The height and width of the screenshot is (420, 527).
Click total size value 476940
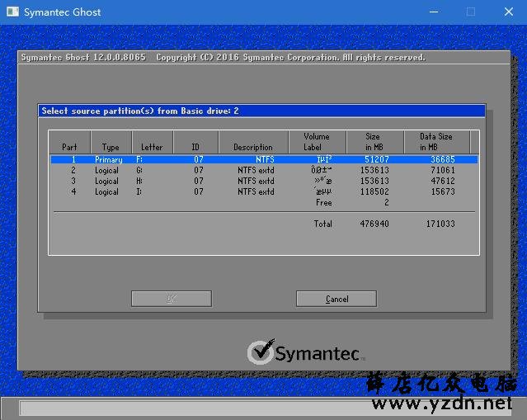(x=374, y=224)
